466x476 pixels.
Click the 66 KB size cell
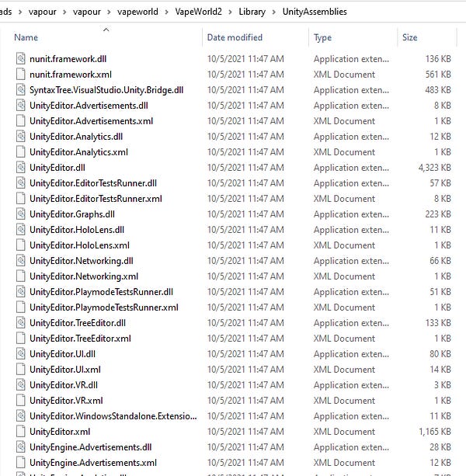(440, 260)
